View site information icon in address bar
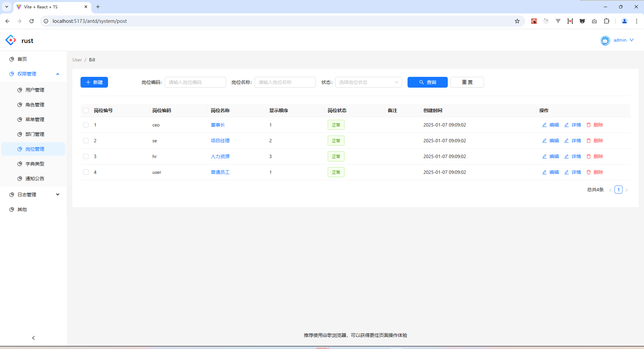The width and height of the screenshot is (644, 349). click(46, 21)
